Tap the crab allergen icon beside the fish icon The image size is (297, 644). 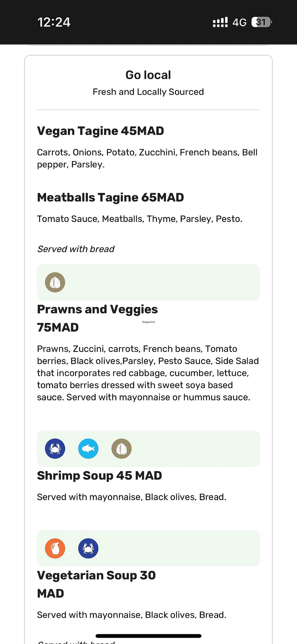click(x=55, y=448)
